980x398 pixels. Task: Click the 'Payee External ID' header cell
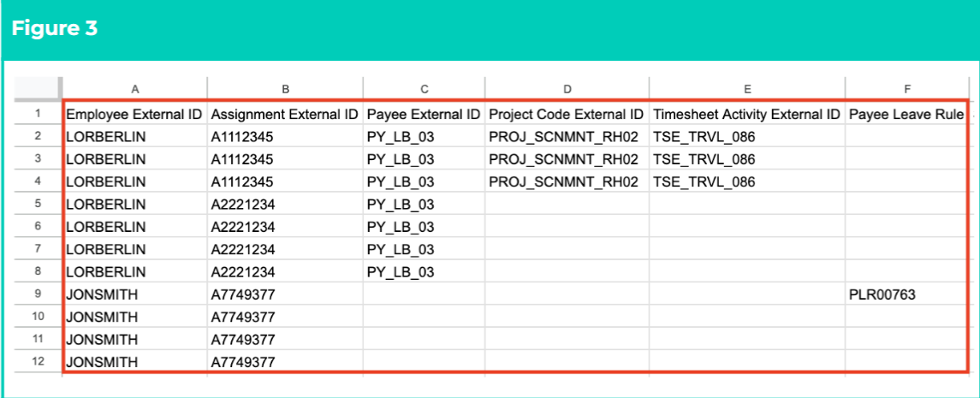[424, 115]
